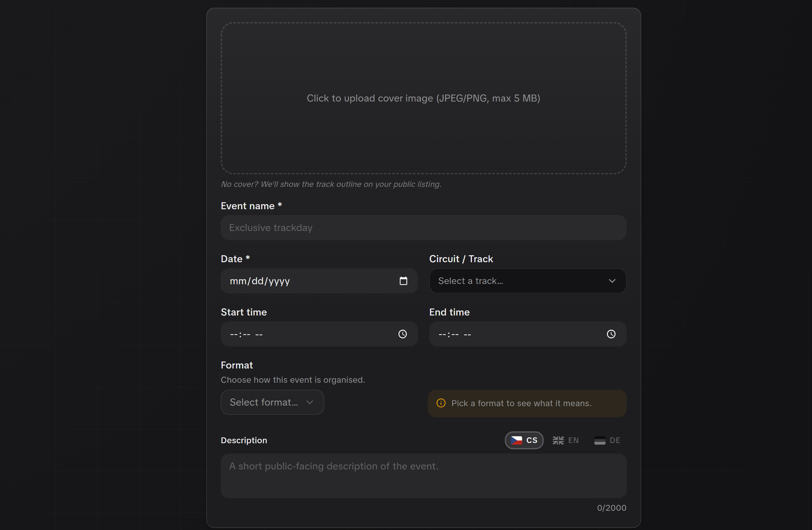Viewport: 812px width, 530px height.
Task: Open the Start time clock picker icon
Action: click(403, 334)
